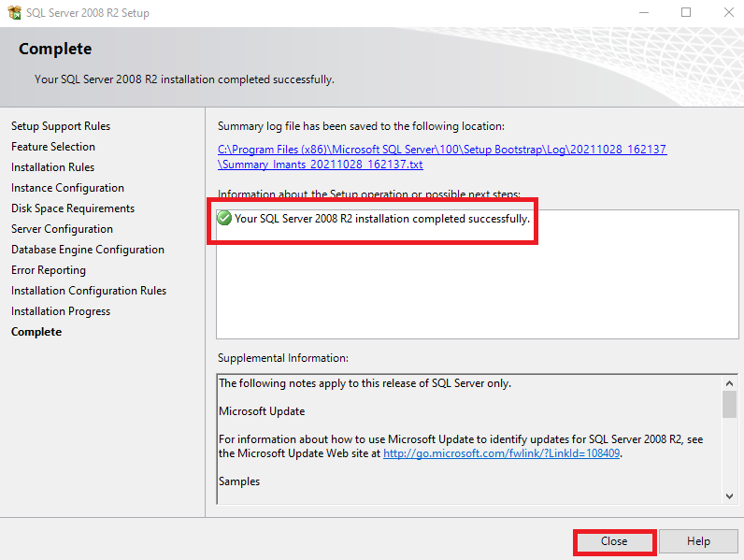Click the notes line about this SQL Server release
Viewport: 744px width, 560px height.
(x=365, y=383)
